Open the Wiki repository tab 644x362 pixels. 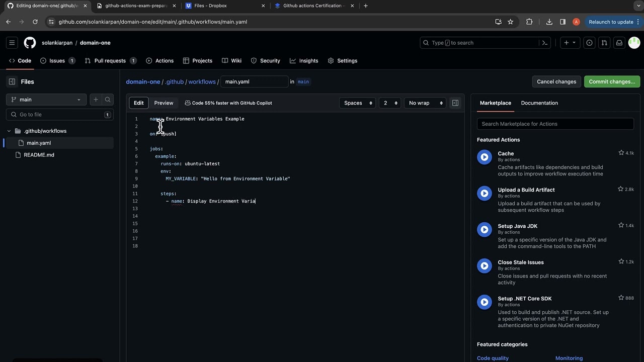pyautogui.click(x=231, y=61)
